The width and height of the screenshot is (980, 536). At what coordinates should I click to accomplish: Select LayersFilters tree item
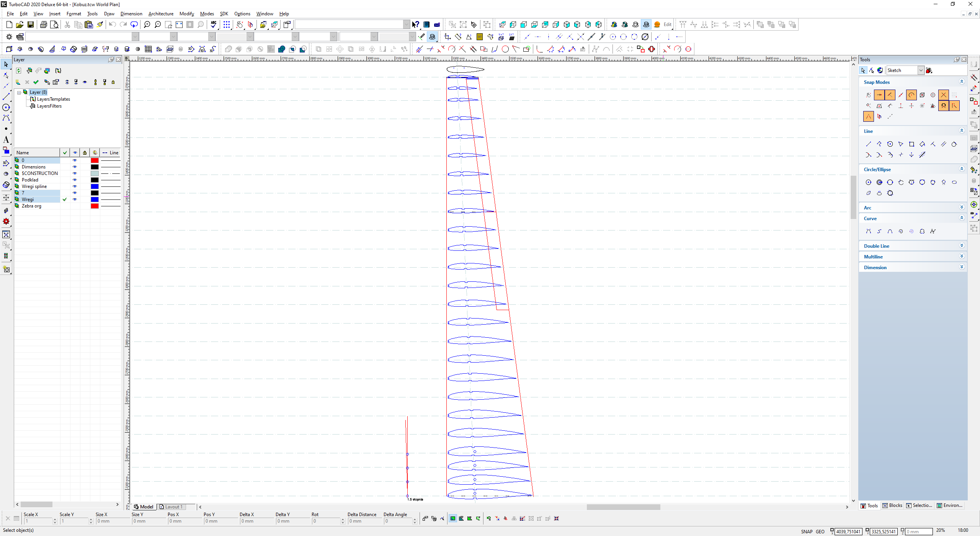49,106
